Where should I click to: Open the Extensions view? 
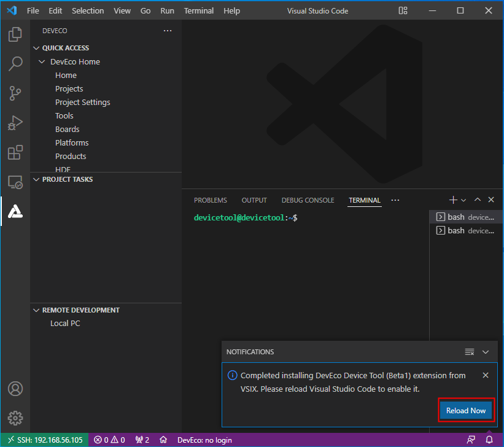15,152
